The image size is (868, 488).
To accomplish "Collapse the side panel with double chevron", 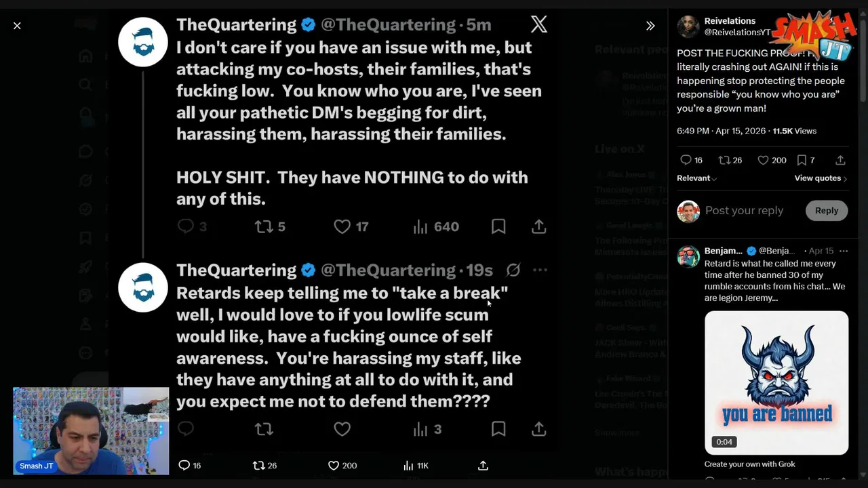I will pyautogui.click(x=650, y=26).
